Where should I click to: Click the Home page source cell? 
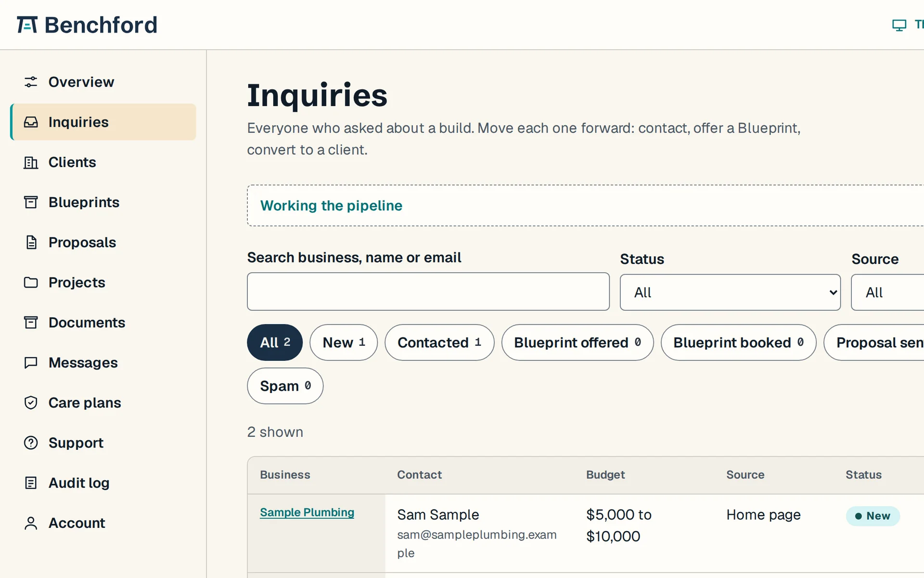click(x=763, y=515)
